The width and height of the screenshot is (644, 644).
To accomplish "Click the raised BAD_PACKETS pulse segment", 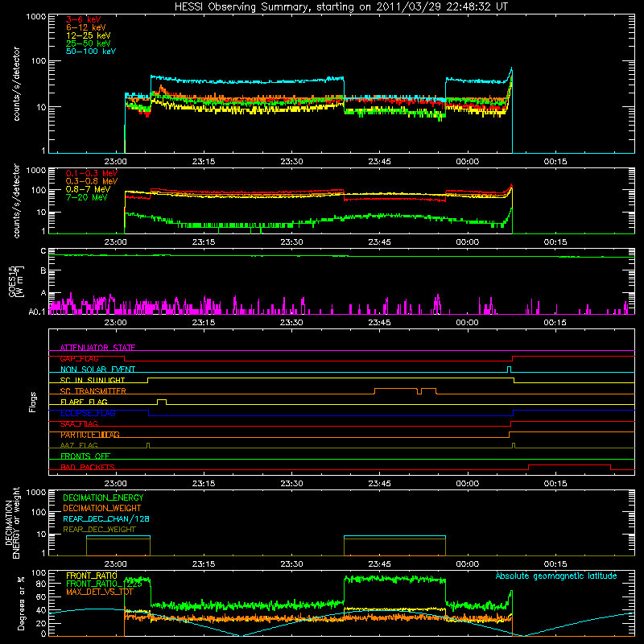I will pyautogui.click(x=569, y=467).
